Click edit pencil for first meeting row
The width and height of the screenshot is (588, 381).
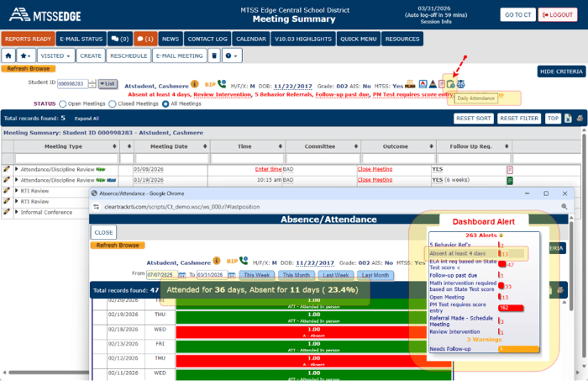click(7, 168)
